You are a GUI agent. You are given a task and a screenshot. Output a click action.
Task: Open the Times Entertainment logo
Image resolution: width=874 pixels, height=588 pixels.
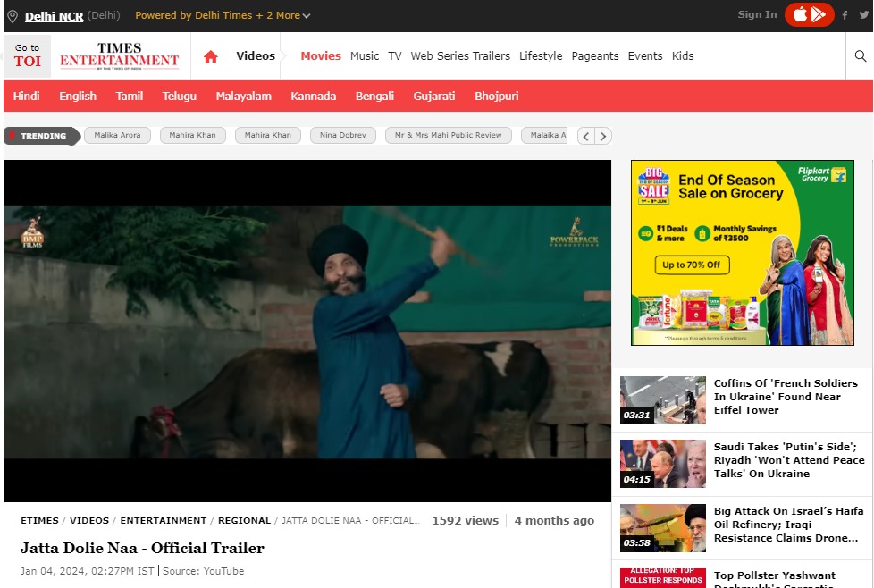coord(119,55)
